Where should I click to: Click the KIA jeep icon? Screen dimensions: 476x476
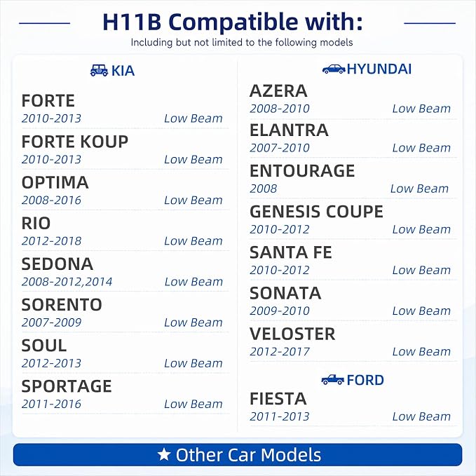(x=99, y=70)
